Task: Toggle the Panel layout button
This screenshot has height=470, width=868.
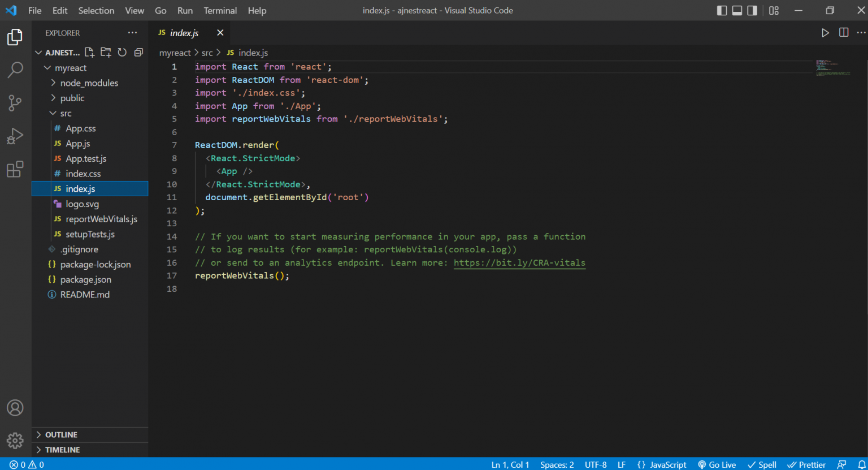Action: [x=737, y=11]
